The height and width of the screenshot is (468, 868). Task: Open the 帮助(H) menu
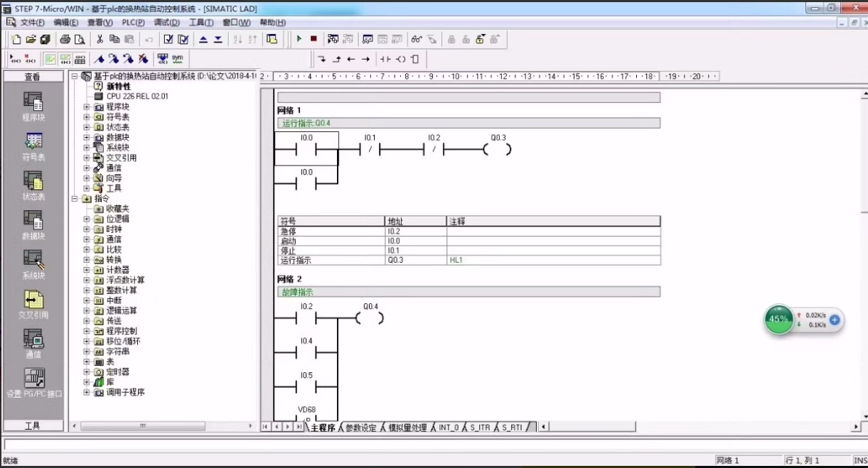point(273,23)
